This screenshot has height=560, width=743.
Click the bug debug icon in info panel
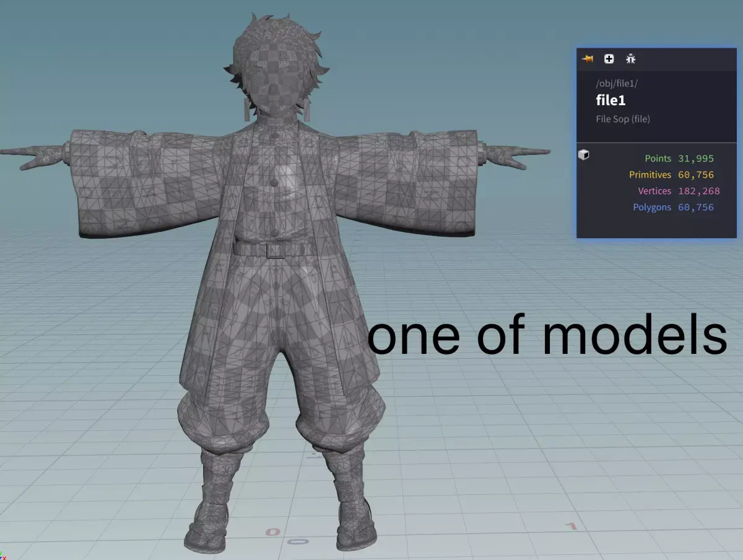click(630, 59)
